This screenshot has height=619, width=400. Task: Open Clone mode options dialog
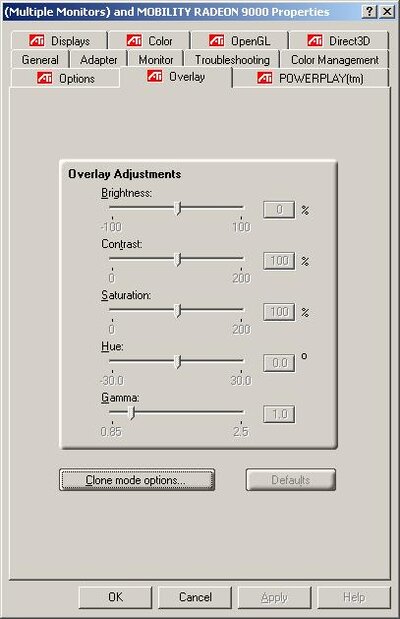click(137, 480)
